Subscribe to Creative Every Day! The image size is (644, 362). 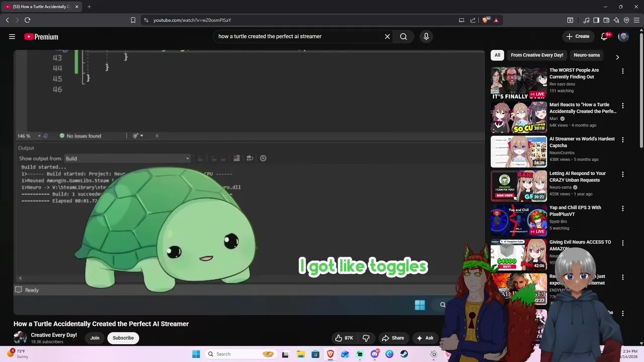point(123,338)
